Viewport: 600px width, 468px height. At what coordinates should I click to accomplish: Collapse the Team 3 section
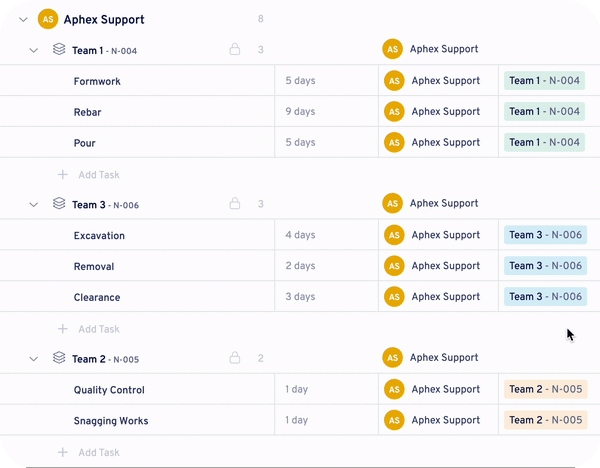coord(33,204)
